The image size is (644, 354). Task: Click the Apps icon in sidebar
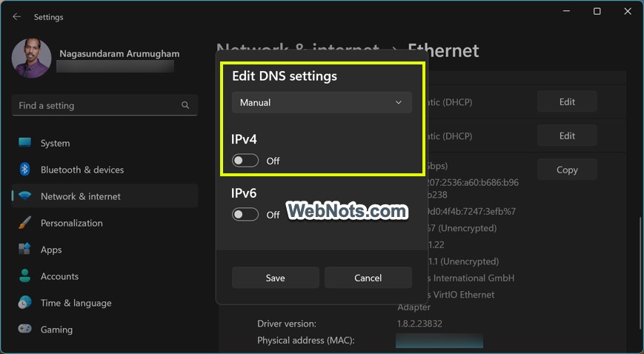tap(24, 250)
